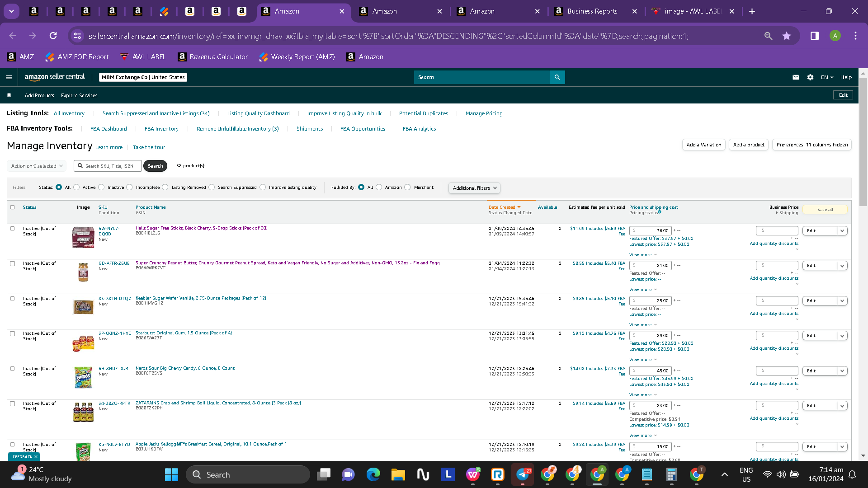This screenshot has height=488, width=868.
Task: Open the Halls product thumbnail image
Action: click(x=83, y=238)
